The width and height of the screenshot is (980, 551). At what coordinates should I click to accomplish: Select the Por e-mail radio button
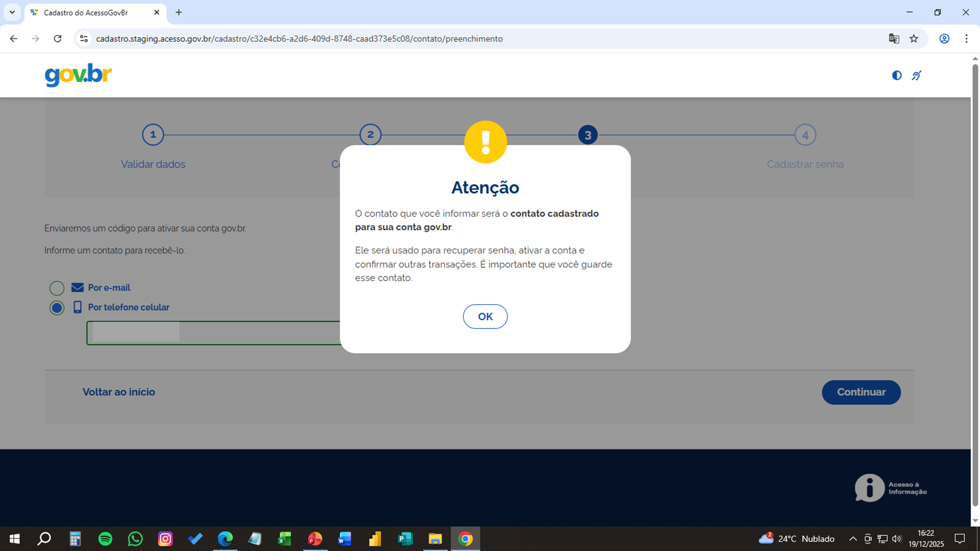click(57, 288)
